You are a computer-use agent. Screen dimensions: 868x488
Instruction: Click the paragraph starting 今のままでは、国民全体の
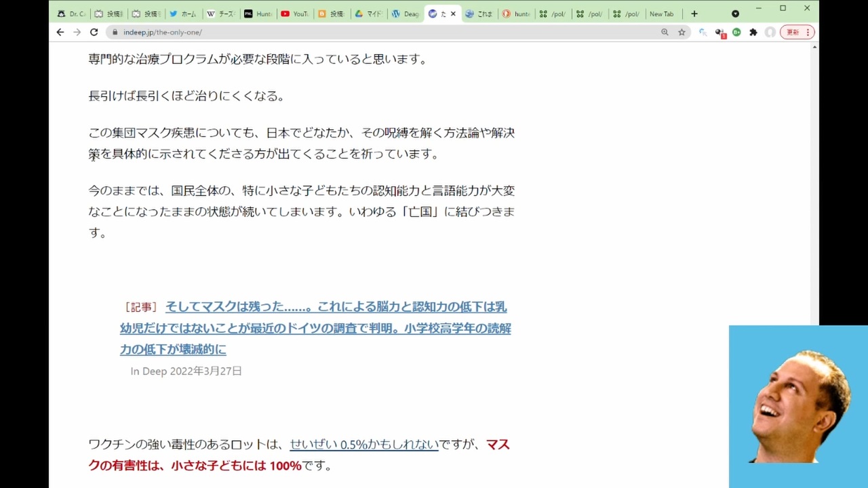302,211
